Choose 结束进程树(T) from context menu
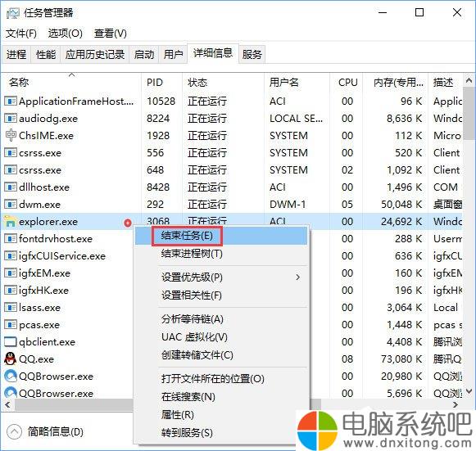Screen dimensions: 476x451 coord(192,254)
